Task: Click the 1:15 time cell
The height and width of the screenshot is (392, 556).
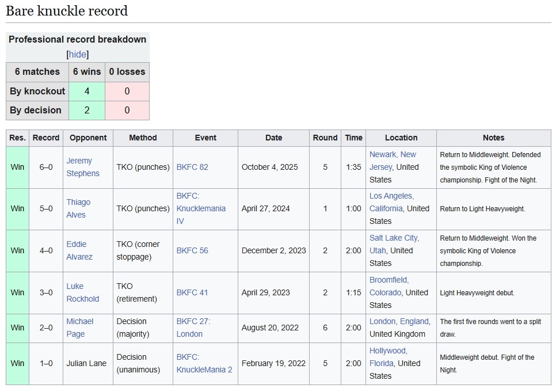Action: 353,292
